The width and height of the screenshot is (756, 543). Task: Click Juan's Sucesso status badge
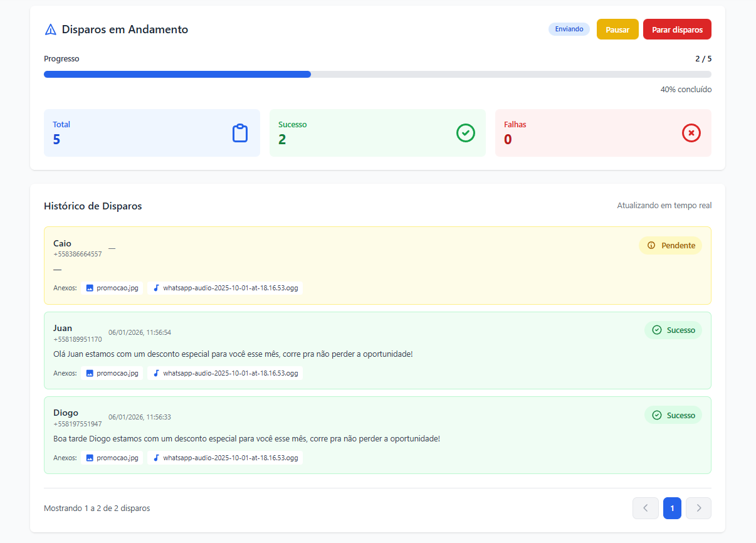point(673,330)
